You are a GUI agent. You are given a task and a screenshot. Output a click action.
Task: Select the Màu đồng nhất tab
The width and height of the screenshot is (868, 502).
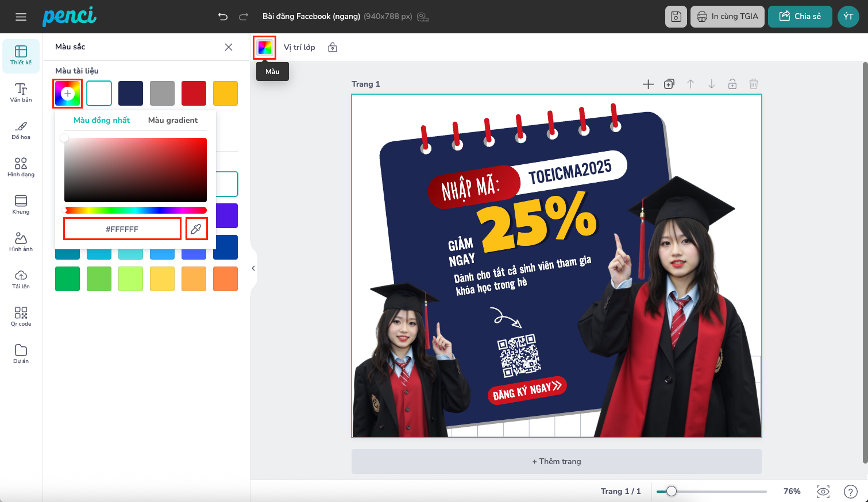102,120
